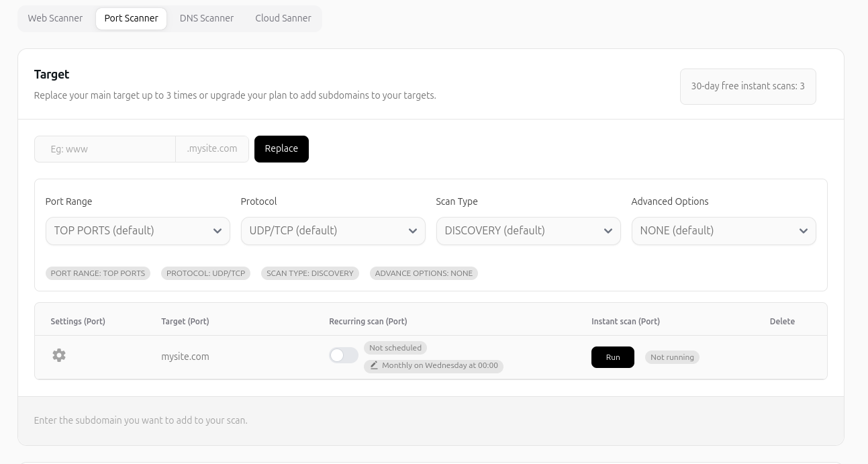This screenshot has height=464, width=868.
Task: Switch to the Web Scanner tab
Action: [55, 18]
